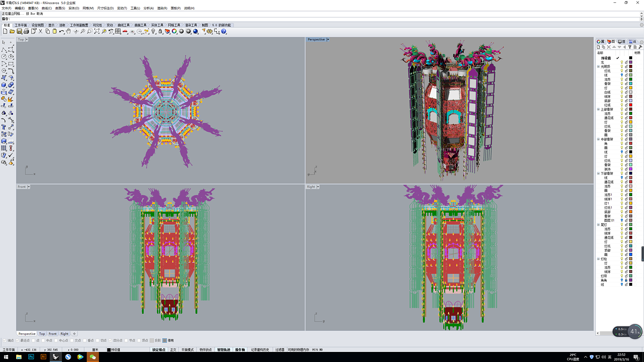
Task: Toggle 正交 mode in status bar
Action: [x=173, y=350]
